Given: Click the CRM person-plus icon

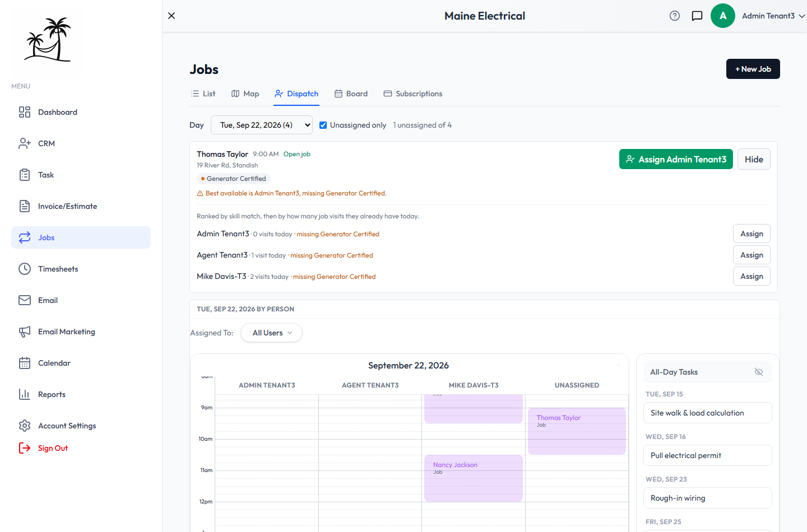Looking at the screenshot, I should click(25, 143).
